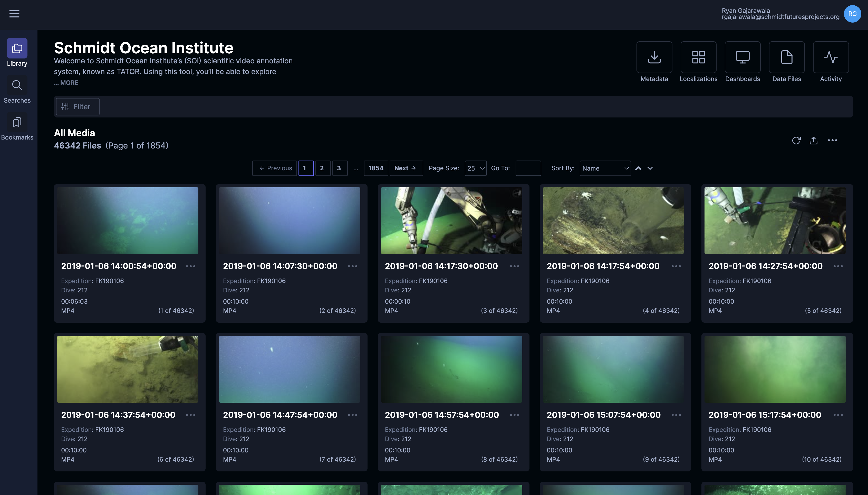Image resolution: width=868 pixels, height=495 pixels.
Task: Open the hamburger menu
Action: pyautogui.click(x=14, y=14)
